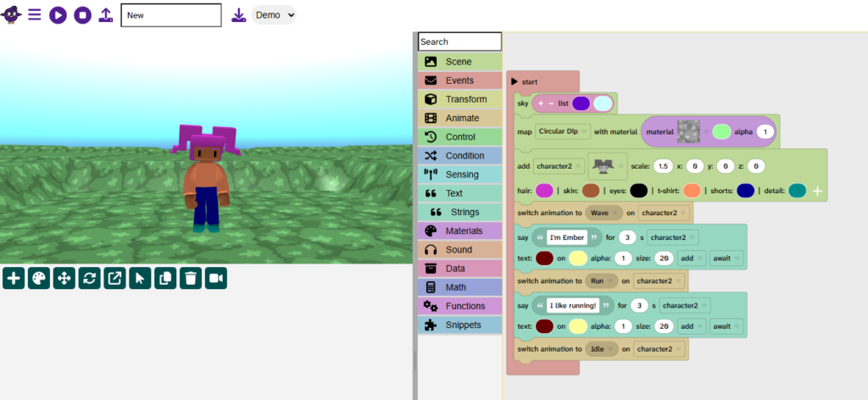Select the rotate tool
The width and height of the screenshot is (868, 400).
(89, 278)
